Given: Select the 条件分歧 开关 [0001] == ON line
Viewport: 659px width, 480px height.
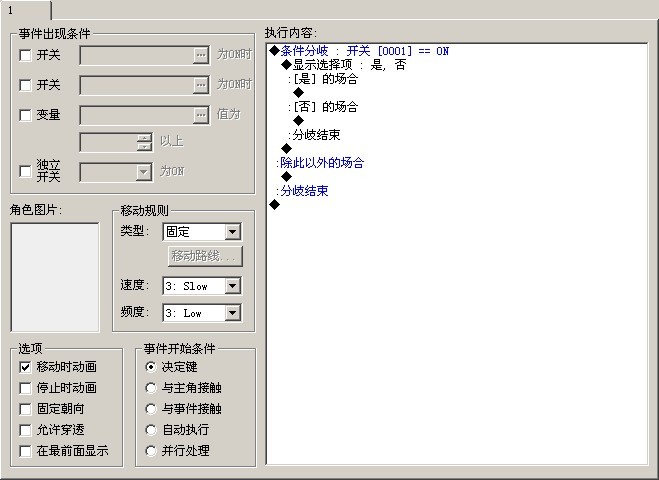Looking at the screenshot, I should 359,51.
